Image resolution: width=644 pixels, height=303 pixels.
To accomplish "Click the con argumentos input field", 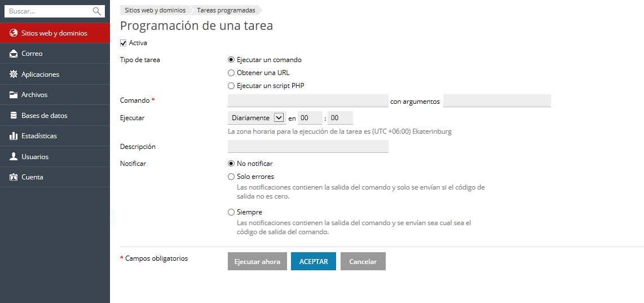I will [x=497, y=101].
